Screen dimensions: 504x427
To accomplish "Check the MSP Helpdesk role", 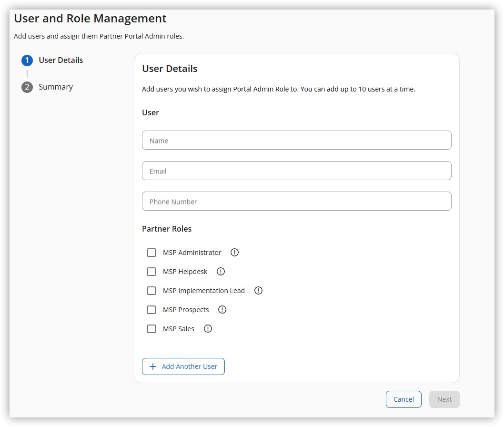I will [151, 271].
